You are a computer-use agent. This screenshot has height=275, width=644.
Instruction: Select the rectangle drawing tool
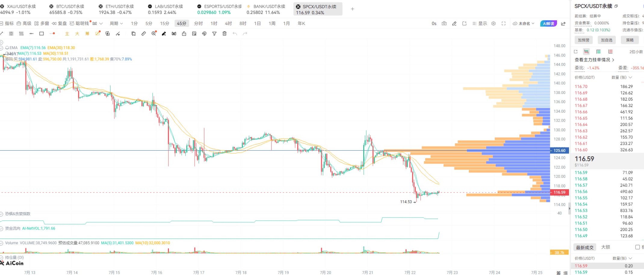42,33
